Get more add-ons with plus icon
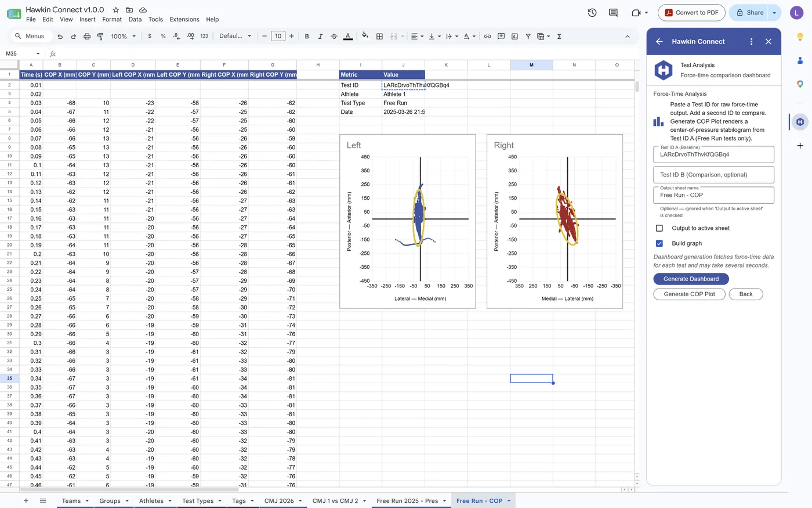812x508 pixels. (800, 146)
